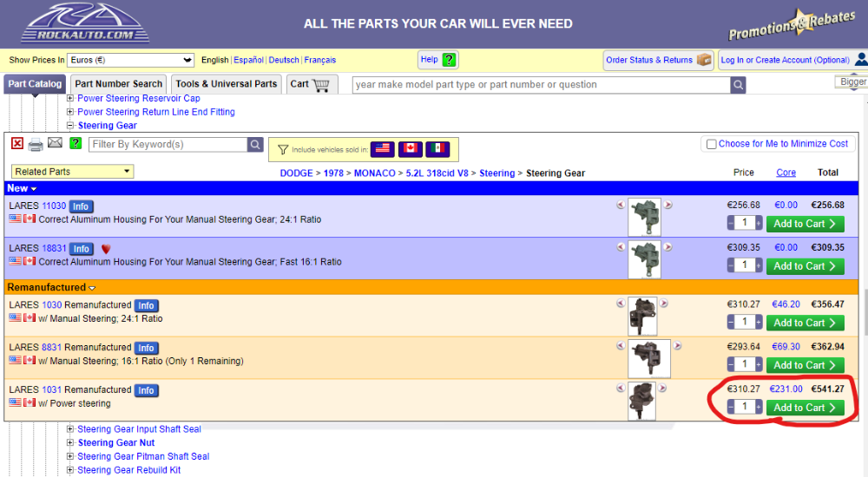
Task: Expand Power Steering Reservoir Cap tree node
Action: (70, 98)
